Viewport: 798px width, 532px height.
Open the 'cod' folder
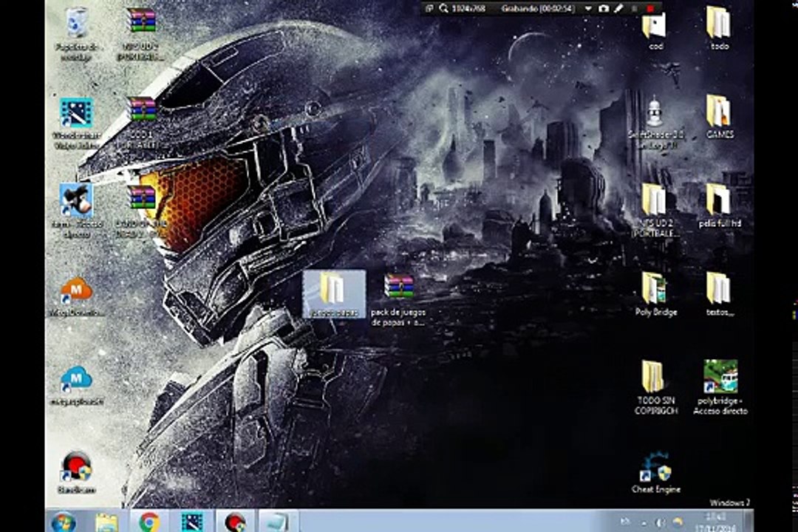(x=655, y=30)
